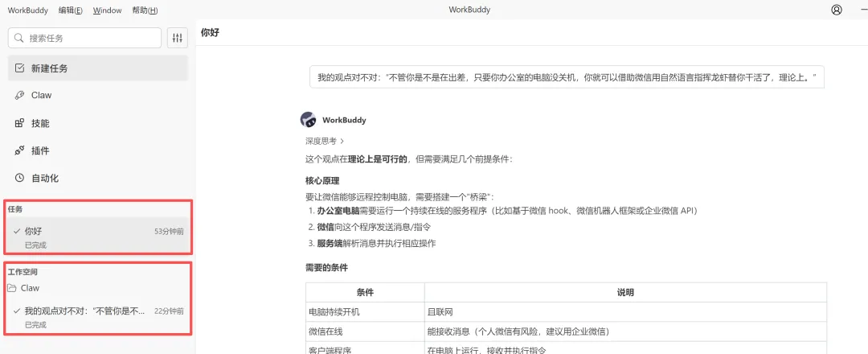The height and width of the screenshot is (354, 868).
Task: Click the 需要的条件 heading
Action: click(x=326, y=268)
